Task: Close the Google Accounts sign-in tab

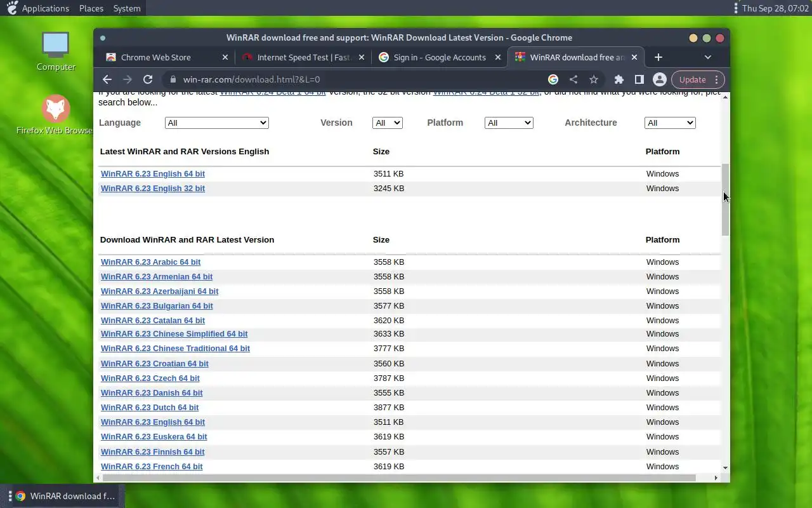Action: 498,57
